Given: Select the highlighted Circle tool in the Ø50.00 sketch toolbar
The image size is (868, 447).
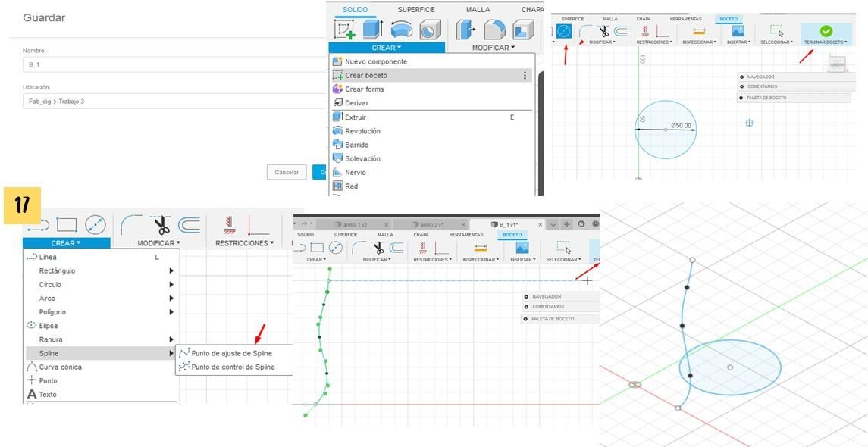Looking at the screenshot, I should coord(564,31).
